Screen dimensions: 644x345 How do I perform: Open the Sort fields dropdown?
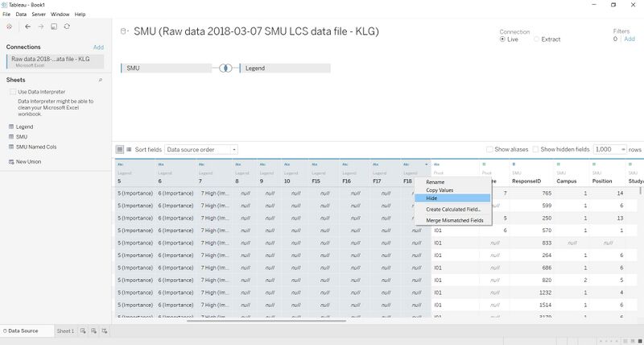200,150
